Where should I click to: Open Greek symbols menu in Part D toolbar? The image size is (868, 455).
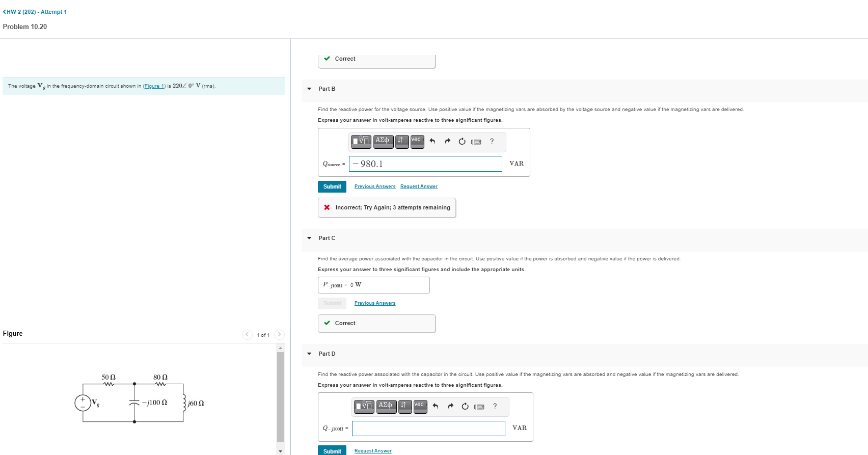386,406
